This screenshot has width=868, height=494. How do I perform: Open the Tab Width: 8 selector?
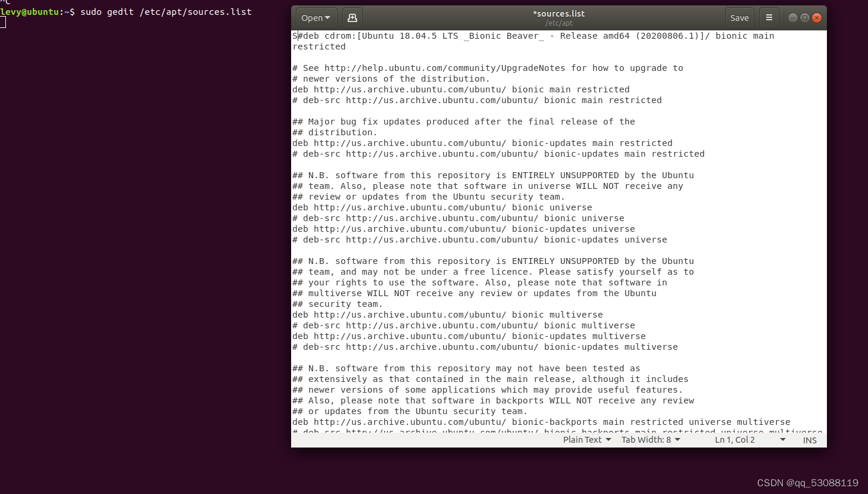click(651, 440)
